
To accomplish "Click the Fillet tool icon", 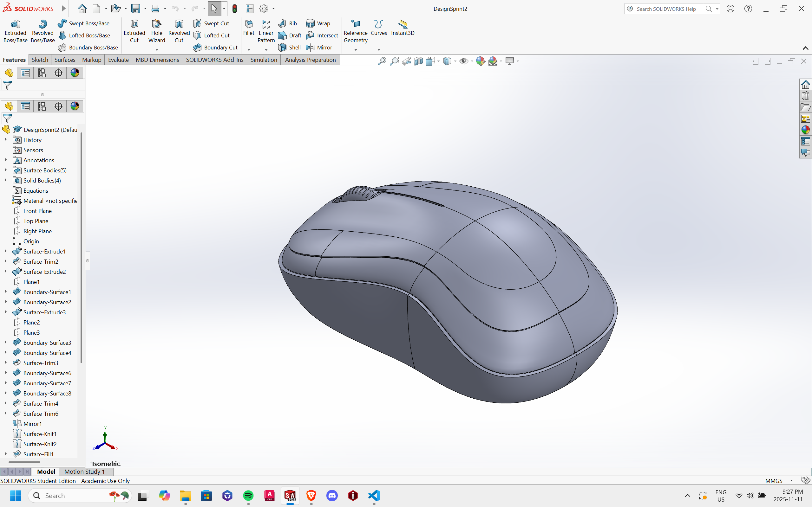I will click(249, 24).
